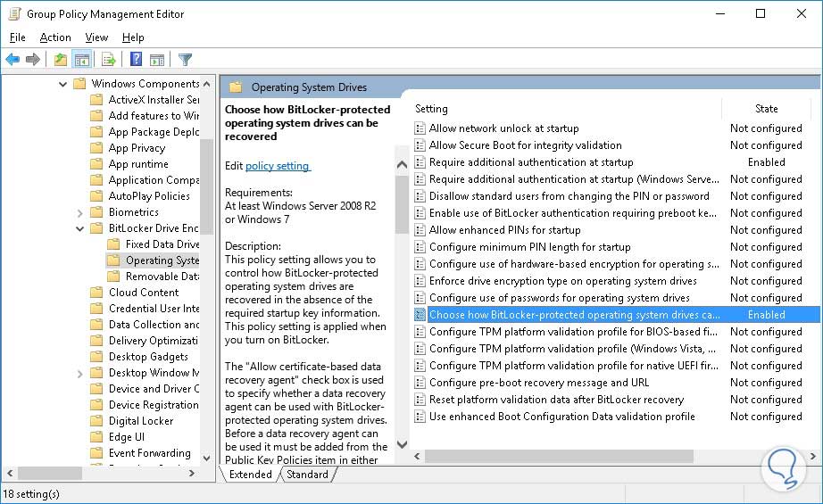Select Configure use of hardware-based encryption setting
The image size is (823, 504).
pyautogui.click(x=574, y=264)
